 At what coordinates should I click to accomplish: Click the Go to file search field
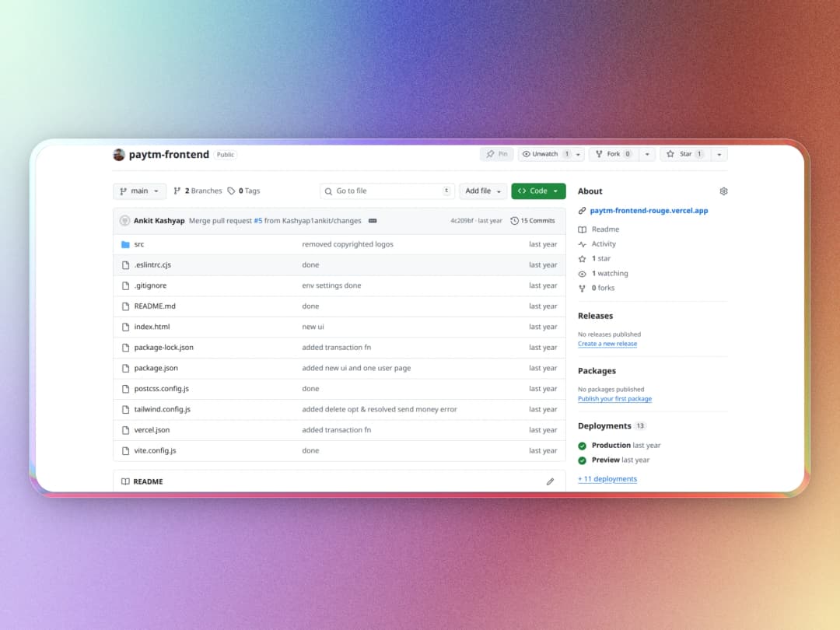click(x=387, y=191)
